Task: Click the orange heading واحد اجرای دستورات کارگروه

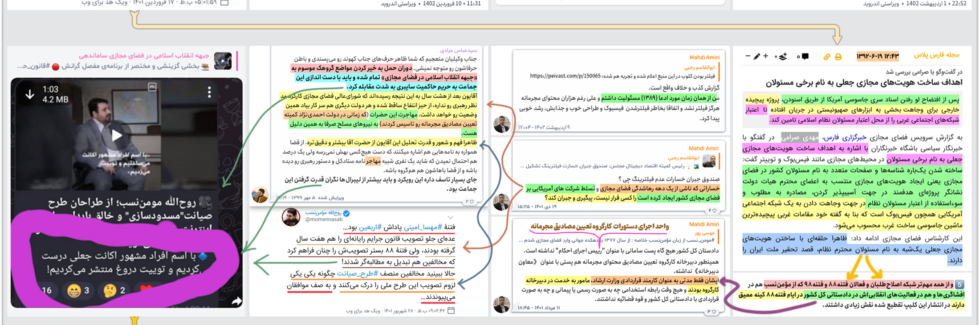Action: click(599, 227)
